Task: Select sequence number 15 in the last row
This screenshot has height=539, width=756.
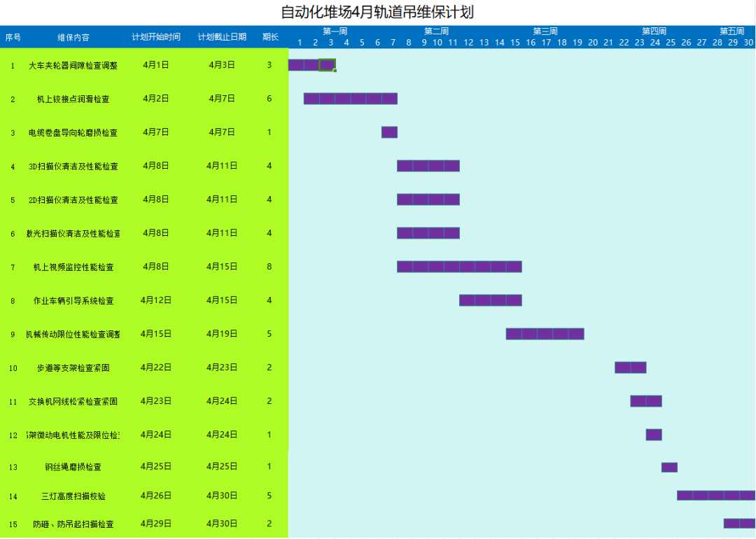Action: click(x=13, y=524)
